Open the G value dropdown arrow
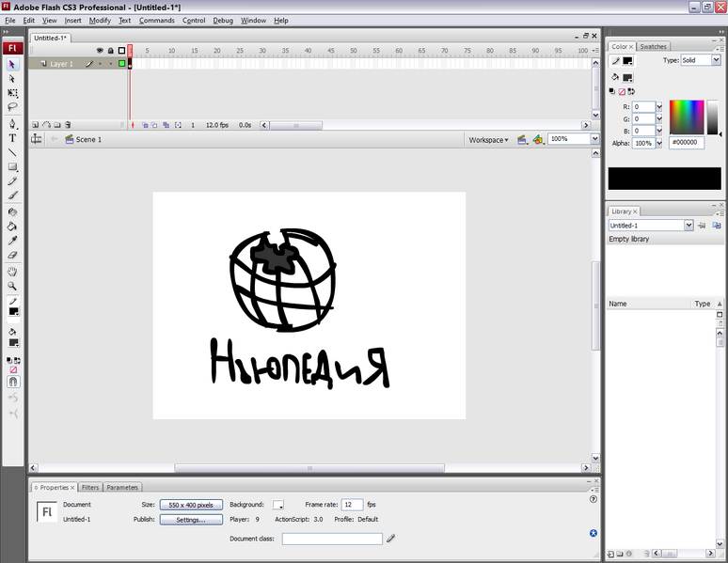Image resolution: width=728 pixels, height=563 pixels. point(658,118)
